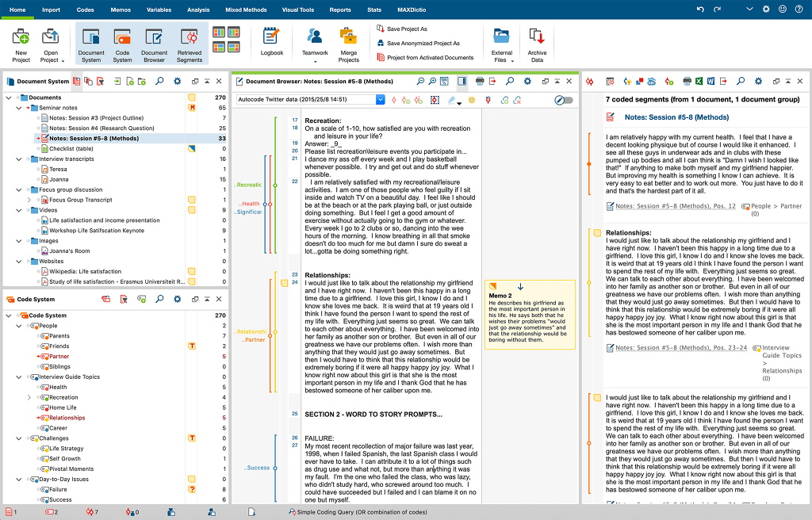
Task: Open the Visual Tools tab
Action: click(x=298, y=10)
